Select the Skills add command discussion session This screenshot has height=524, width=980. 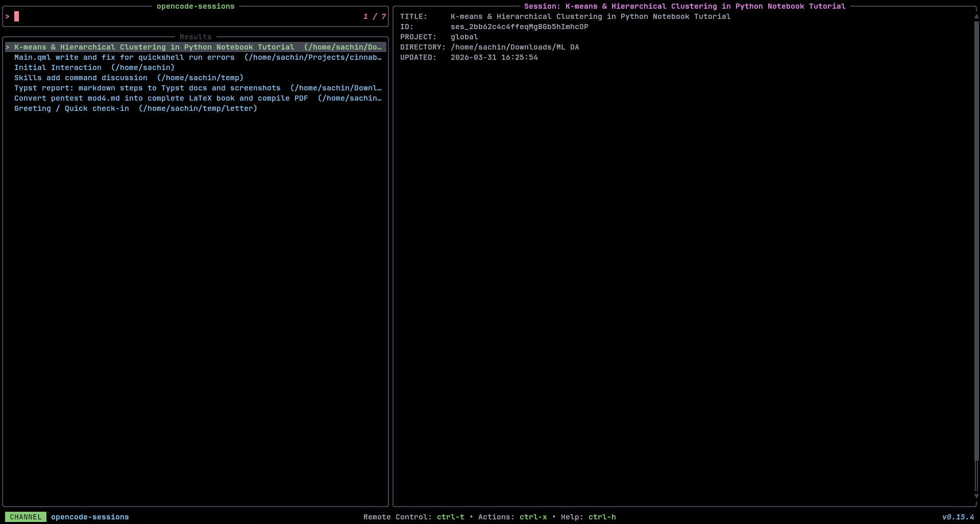pyautogui.click(x=195, y=78)
